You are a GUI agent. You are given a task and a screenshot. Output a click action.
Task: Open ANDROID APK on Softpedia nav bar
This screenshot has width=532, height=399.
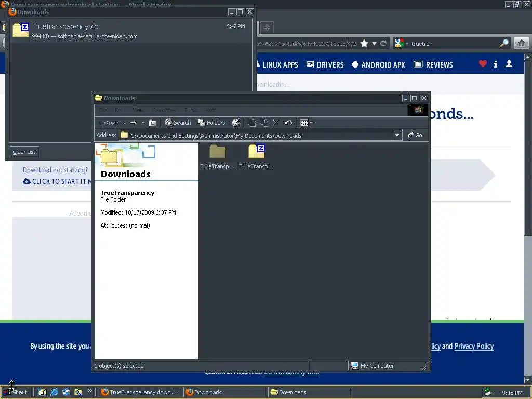(378, 64)
